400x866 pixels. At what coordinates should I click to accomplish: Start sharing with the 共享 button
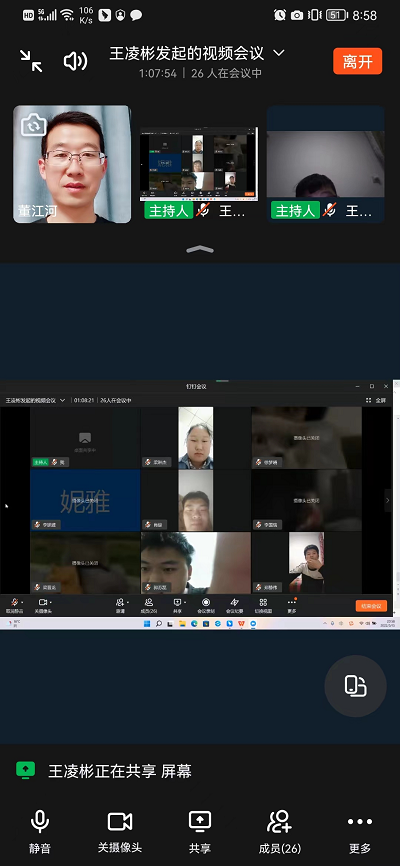(200, 832)
